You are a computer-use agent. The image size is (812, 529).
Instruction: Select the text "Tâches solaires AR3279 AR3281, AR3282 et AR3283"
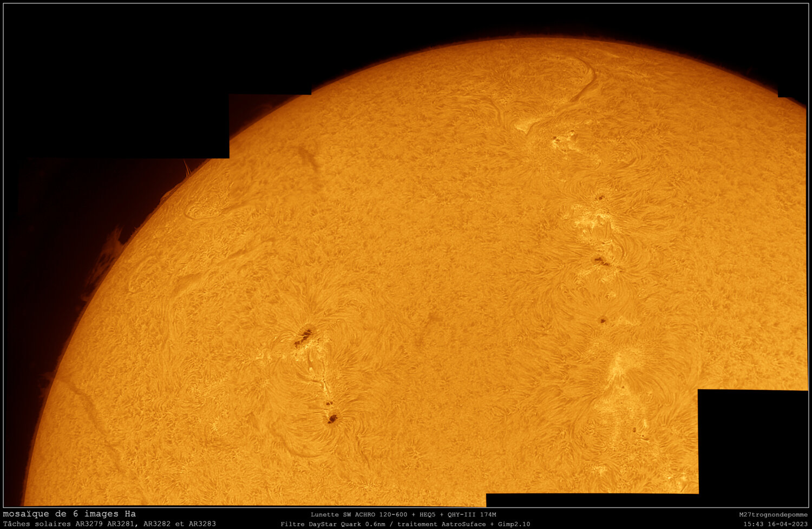coord(109,524)
